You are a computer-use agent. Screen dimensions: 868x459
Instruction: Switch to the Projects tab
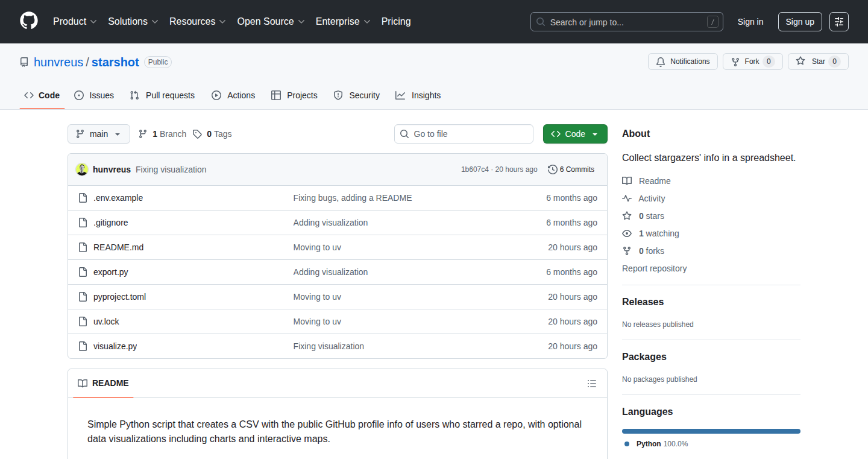[294, 95]
